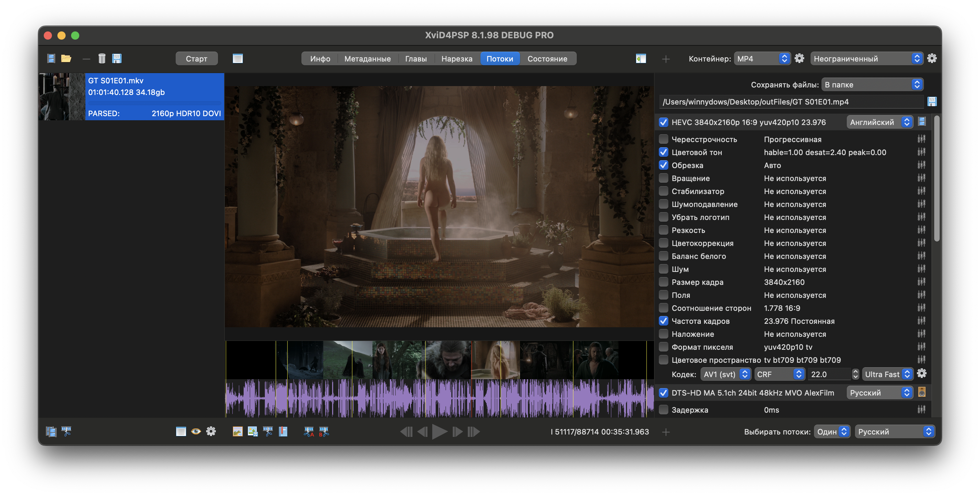Switch to the Инфо tab
This screenshot has height=496, width=980.
[x=320, y=58]
